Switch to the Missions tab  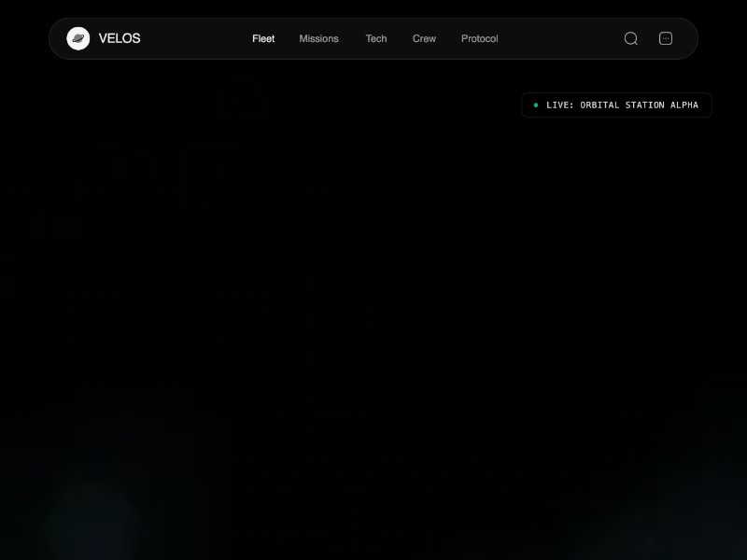(318, 38)
